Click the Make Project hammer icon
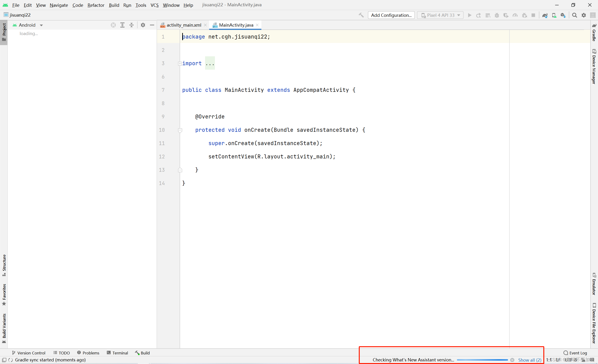Image resolution: width=598 pixels, height=364 pixels. click(361, 15)
